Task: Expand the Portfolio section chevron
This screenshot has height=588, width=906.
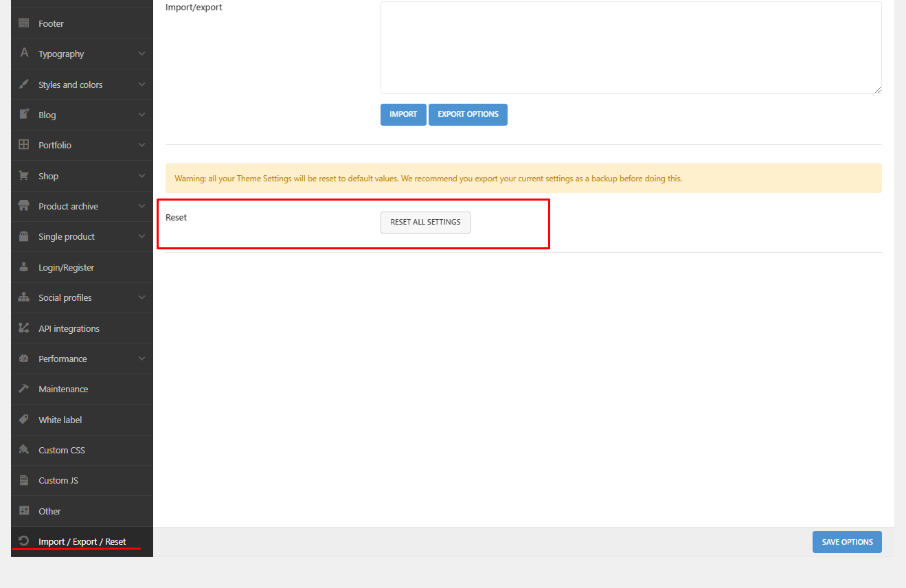Action: (x=141, y=145)
